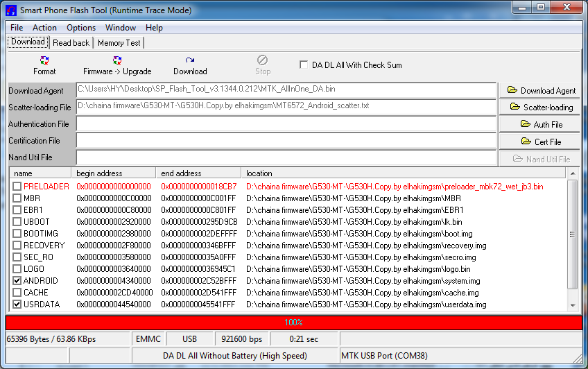This screenshot has width=588, height=369.
Task: Click the Firmware -> Upgrade icon
Action: 117,60
